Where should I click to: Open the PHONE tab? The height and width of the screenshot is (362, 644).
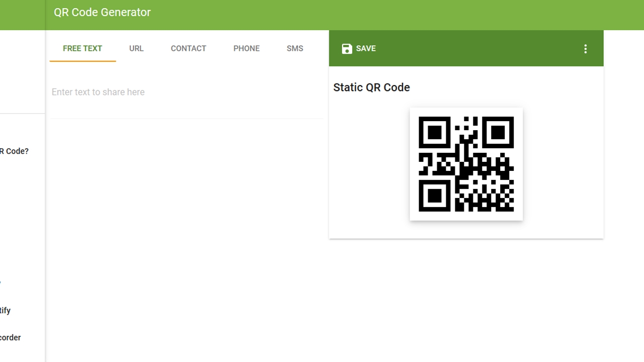[247, 48]
